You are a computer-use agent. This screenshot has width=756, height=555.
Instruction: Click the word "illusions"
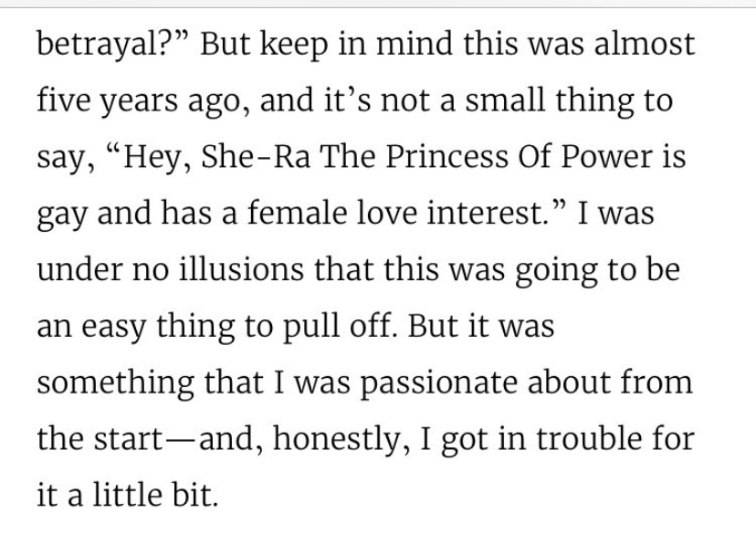coord(242,269)
